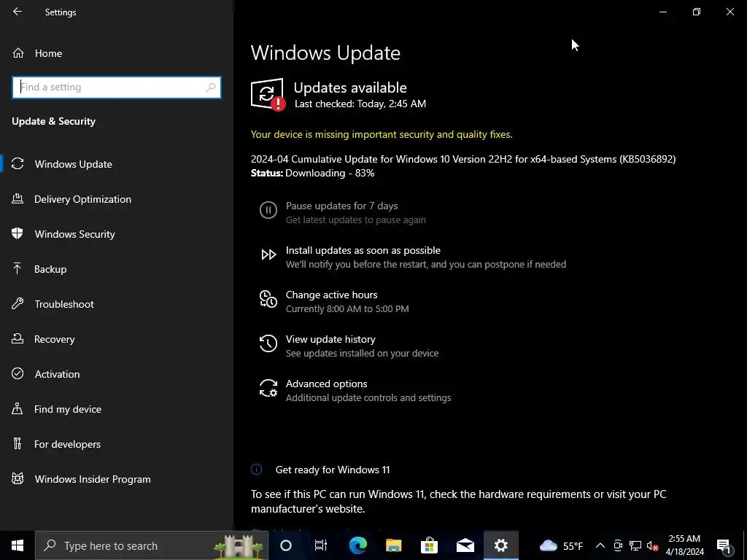
Task: Click the active hours clock icon
Action: (x=268, y=299)
